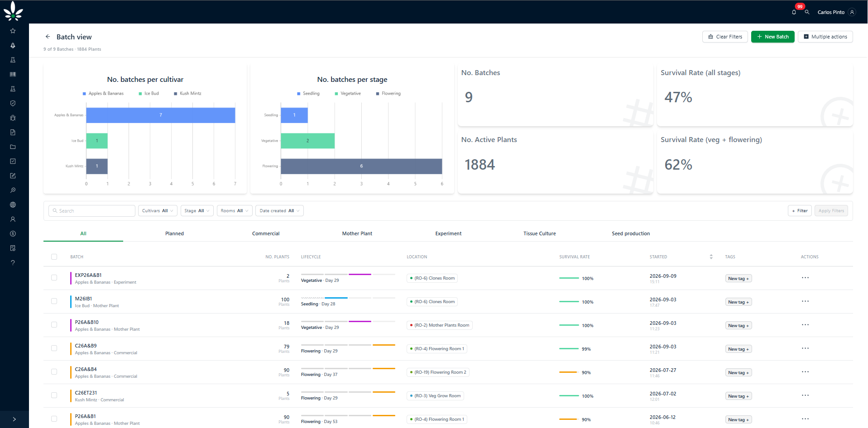
Task: Open actions menu for EXP26A&B1 row
Action: click(x=805, y=278)
